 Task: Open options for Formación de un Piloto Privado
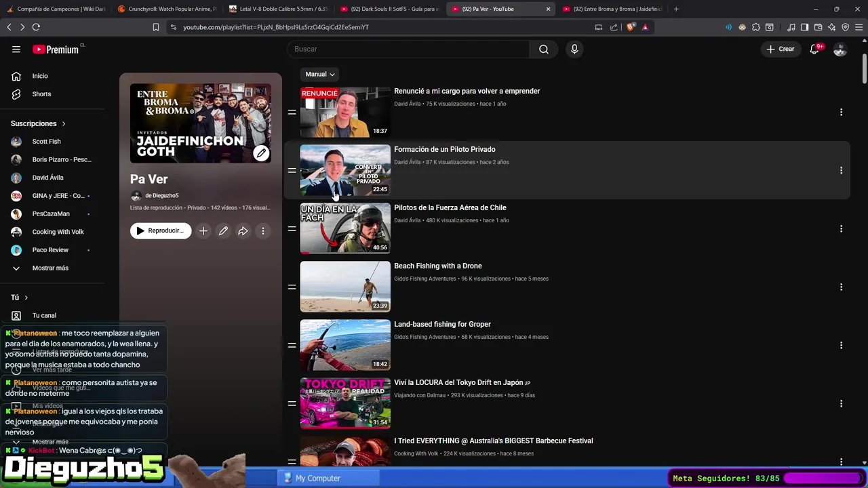(x=841, y=171)
